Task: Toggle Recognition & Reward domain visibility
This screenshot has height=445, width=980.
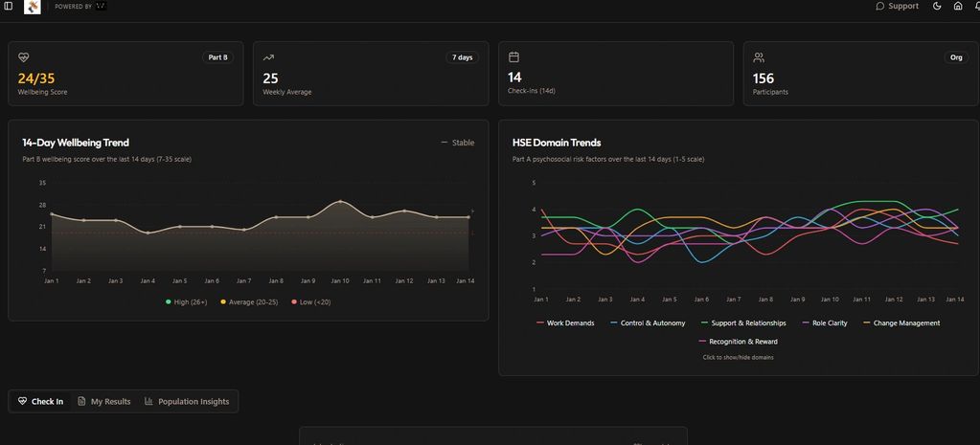Action: (738, 342)
